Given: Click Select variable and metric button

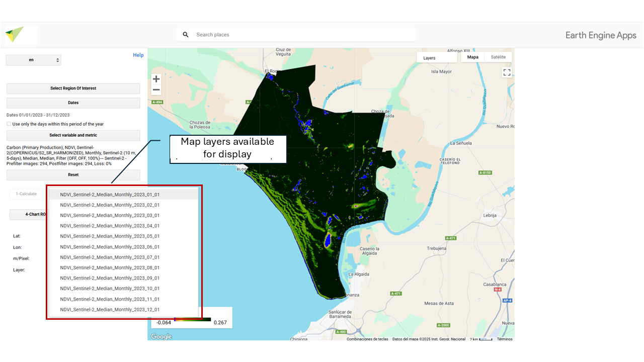Looking at the screenshot, I should 73,135.
